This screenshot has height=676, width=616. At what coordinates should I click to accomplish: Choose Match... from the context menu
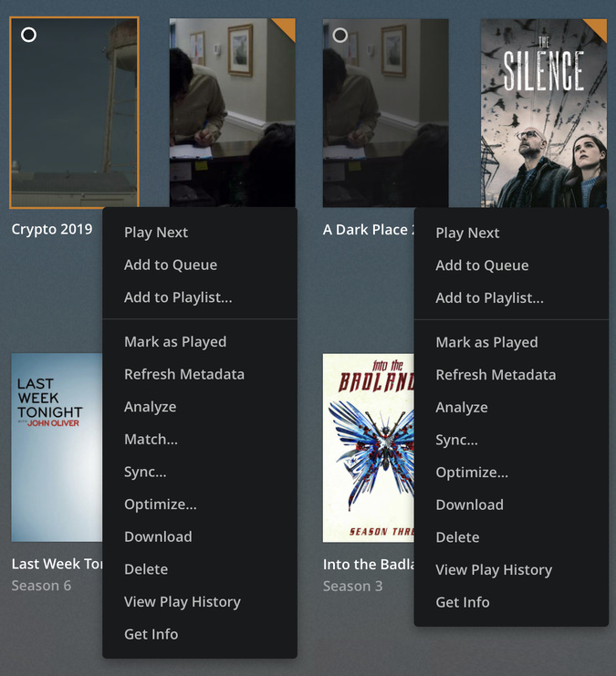click(151, 439)
